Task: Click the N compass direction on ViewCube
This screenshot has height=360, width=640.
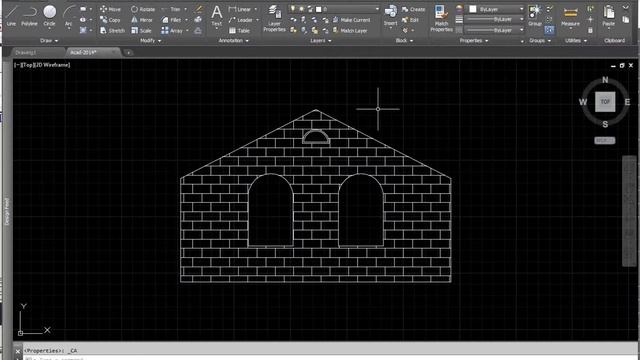Action: click(x=605, y=80)
